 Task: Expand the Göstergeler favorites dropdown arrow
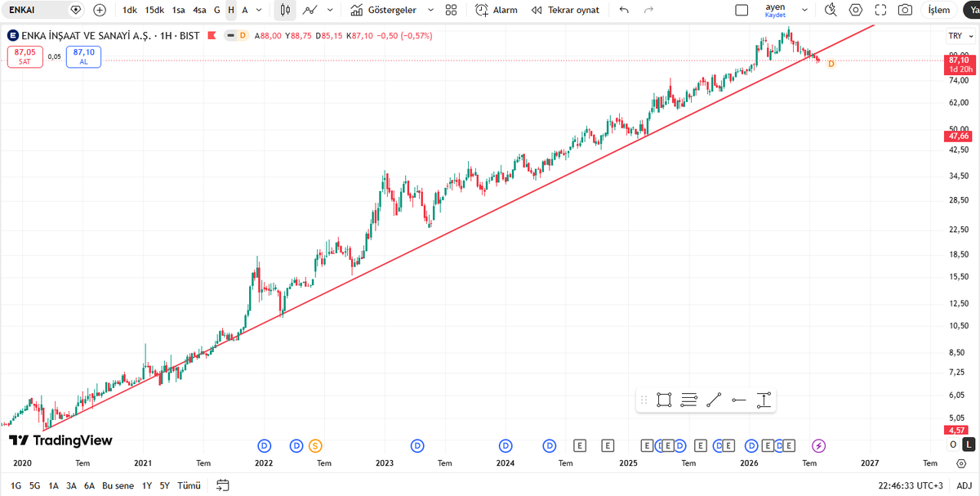pos(430,10)
